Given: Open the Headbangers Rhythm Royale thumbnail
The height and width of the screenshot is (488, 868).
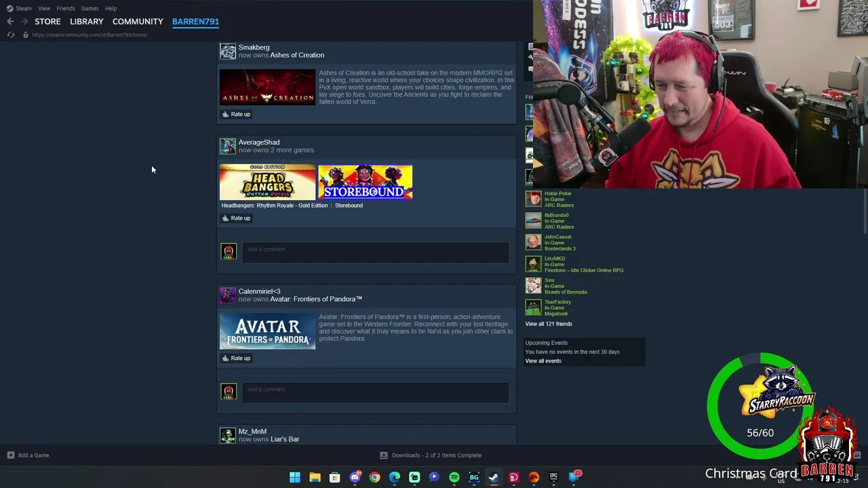Looking at the screenshot, I should coord(267,182).
